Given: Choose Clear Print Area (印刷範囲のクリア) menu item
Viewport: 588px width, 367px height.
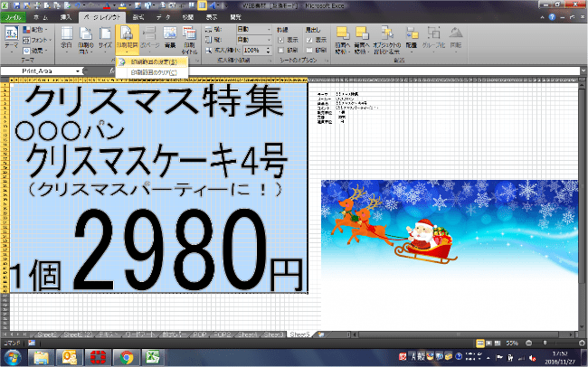Looking at the screenshot, I should point(151,72).
